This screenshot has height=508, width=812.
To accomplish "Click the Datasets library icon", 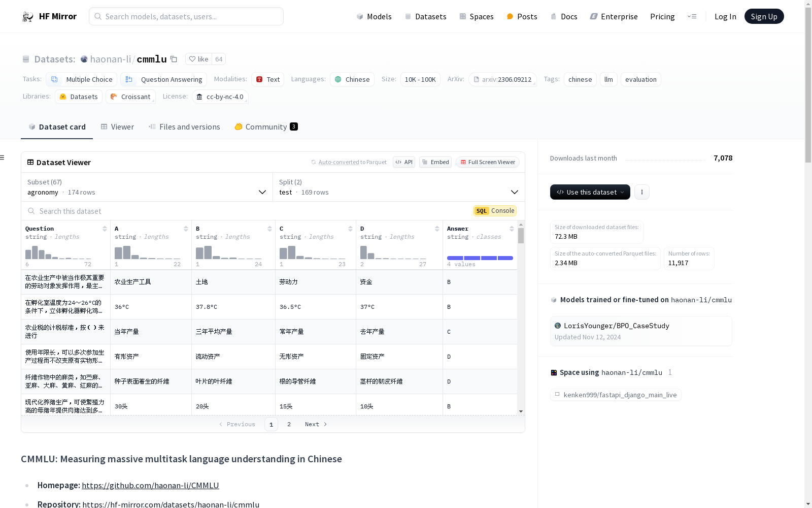I will click(63, 97).
